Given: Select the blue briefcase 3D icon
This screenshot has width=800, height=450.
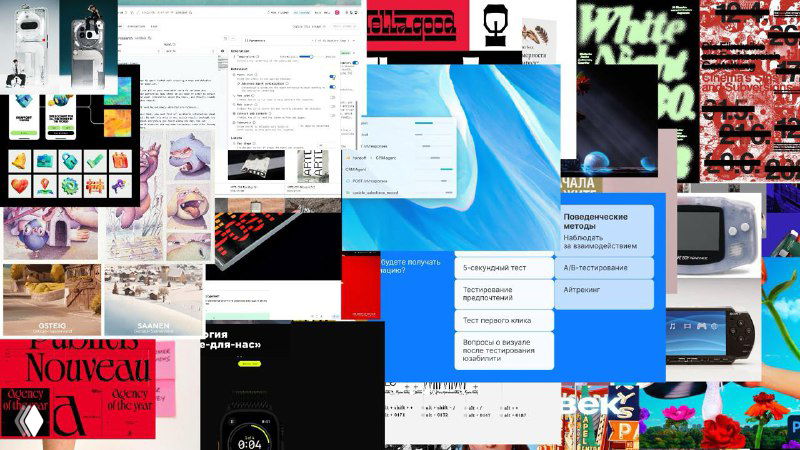Looking at the screenshot, I should [44, 161].
